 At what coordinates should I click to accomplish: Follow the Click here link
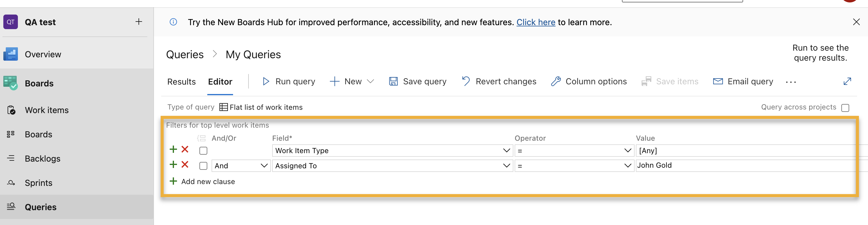pyautogui.click(x=536, y=22)
